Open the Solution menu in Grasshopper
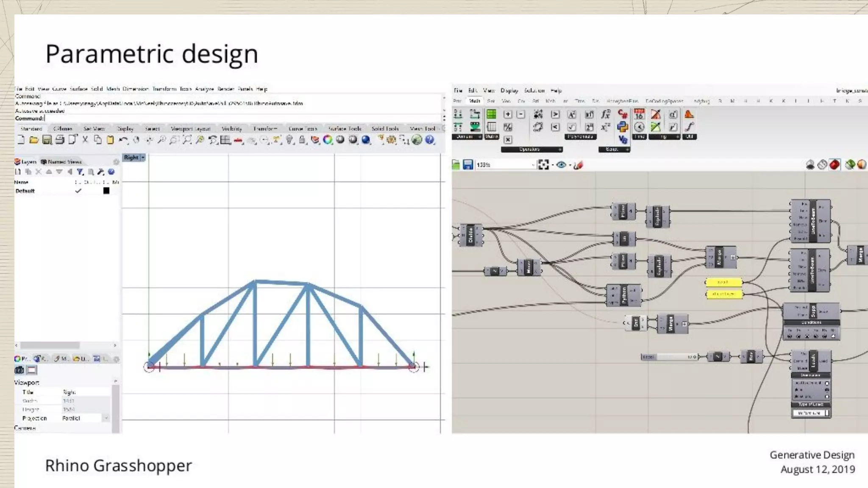Screen dimensions: 868x488 pos(534,91)
